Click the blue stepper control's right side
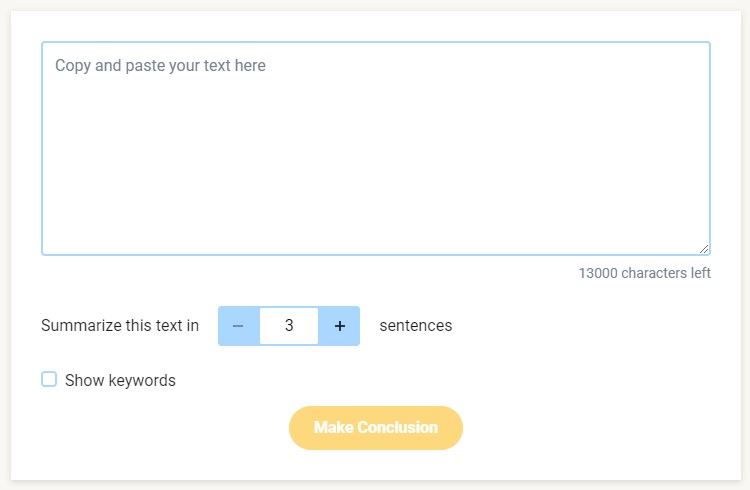Viewport: 750px width, 490px height. pyautogui.click(x=340, y=326)
